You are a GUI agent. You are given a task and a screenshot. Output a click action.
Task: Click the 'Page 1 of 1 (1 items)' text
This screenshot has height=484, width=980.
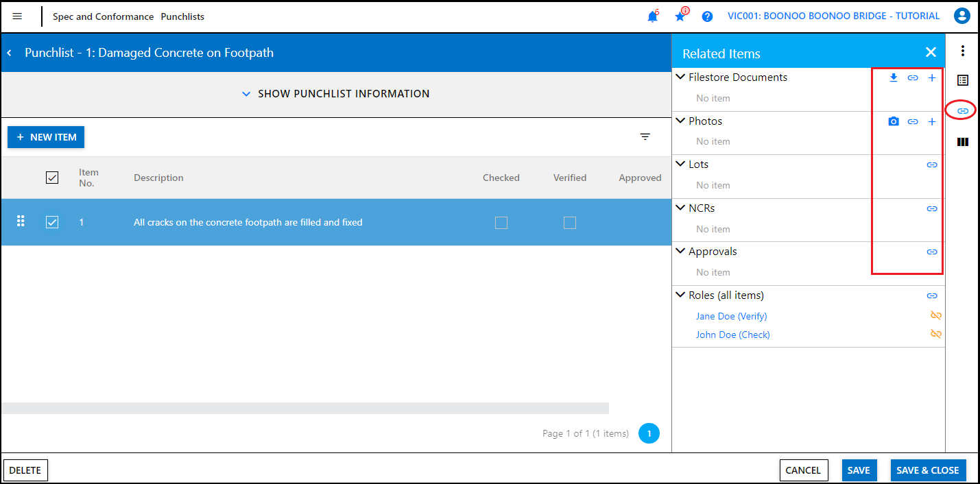(586, 433)
